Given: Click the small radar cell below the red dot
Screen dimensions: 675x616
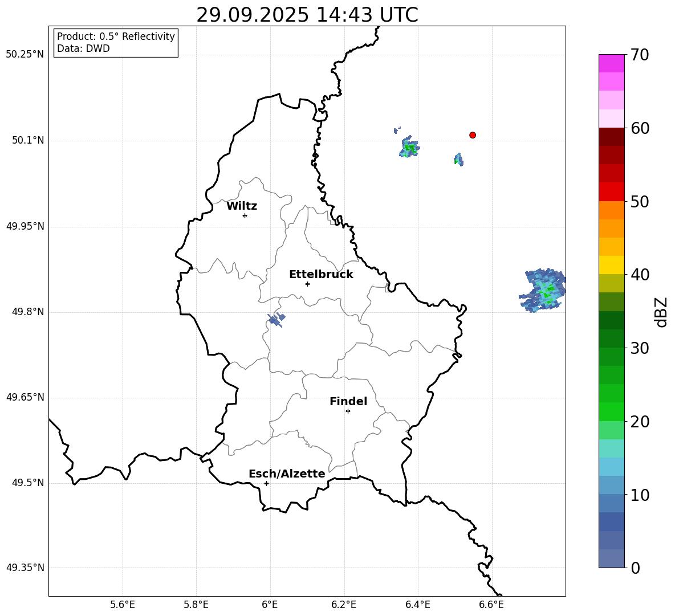Looking at the screenshot, I should tap(458, 159).
